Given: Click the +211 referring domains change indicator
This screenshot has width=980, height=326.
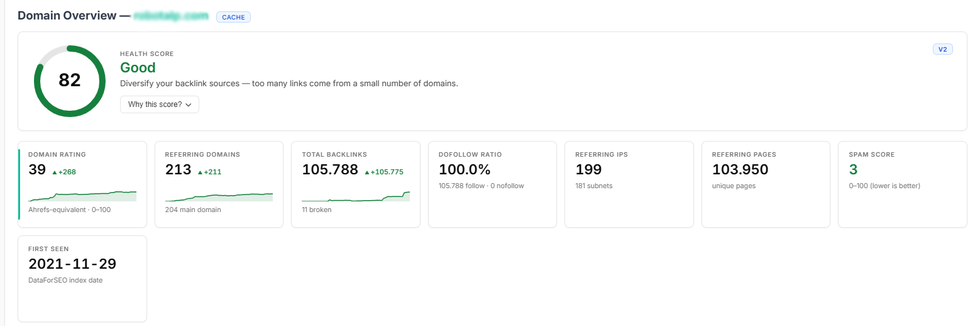Looking at the screenshot, I should [209, 172].
